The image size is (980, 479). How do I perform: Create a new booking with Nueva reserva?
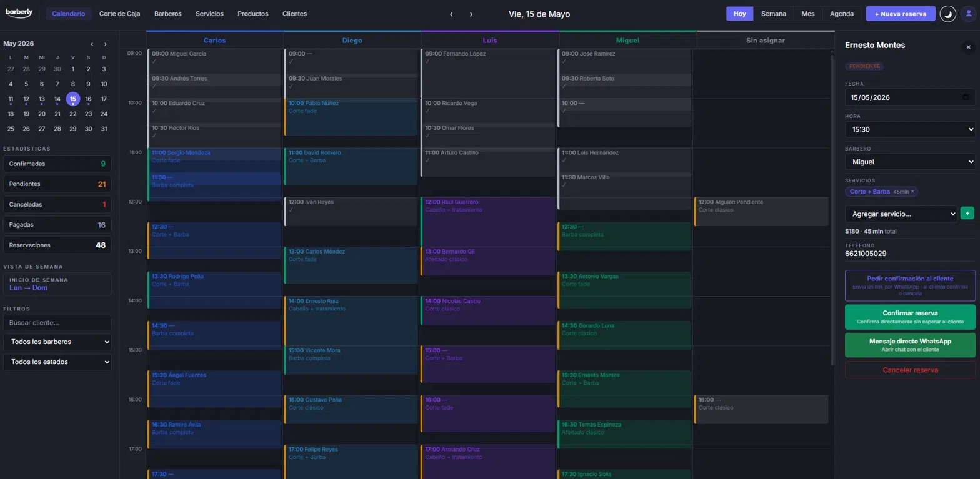click(x=901, y=14)
